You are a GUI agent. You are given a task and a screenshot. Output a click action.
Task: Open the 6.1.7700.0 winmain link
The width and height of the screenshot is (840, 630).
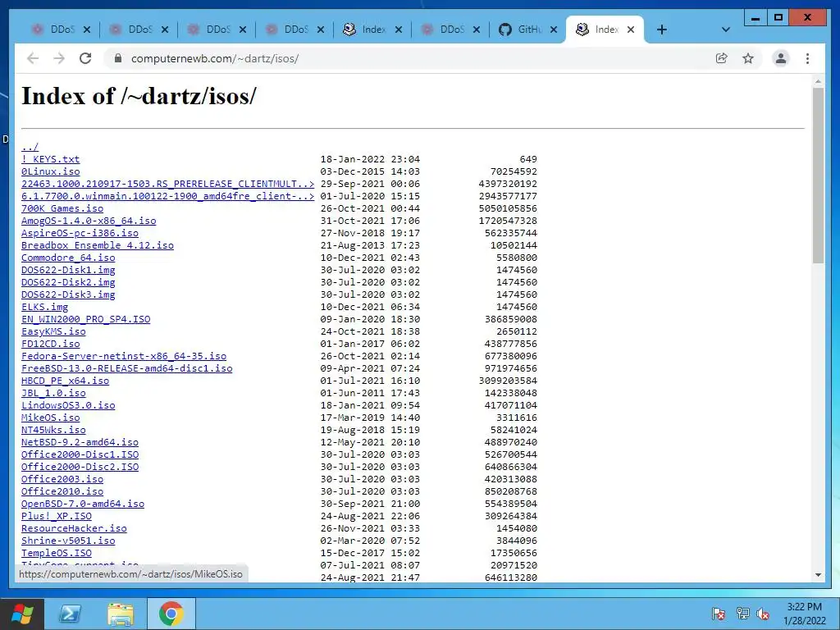point(167,196)
